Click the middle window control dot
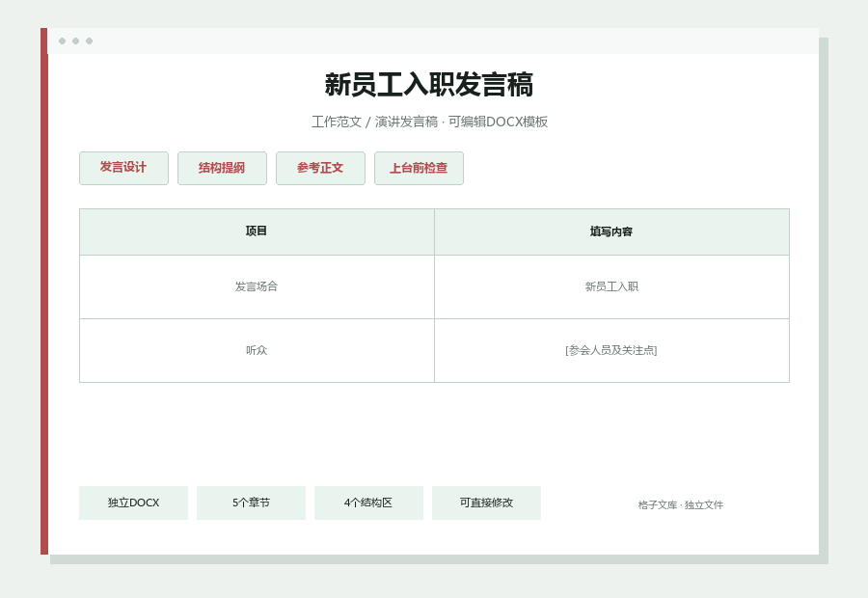The image size is (868, 598). pos(76,41)
